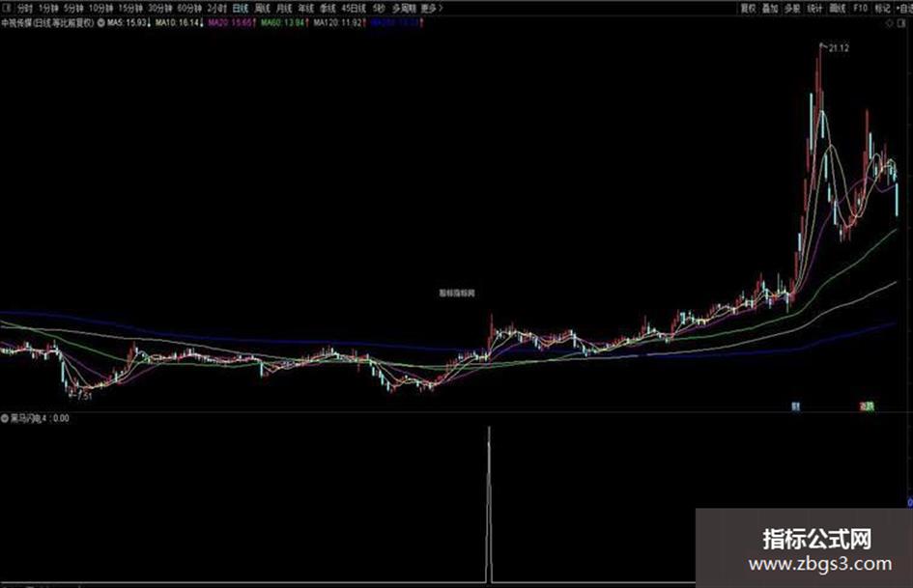This screenshot has width=913, height=588.
Task: Select the 30分钟 period tab
Action: coord(160,8)
